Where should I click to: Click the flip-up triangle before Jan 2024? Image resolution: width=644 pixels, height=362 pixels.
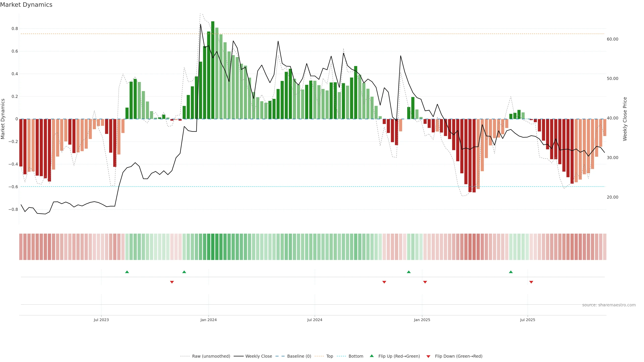(x=184, y=272)
